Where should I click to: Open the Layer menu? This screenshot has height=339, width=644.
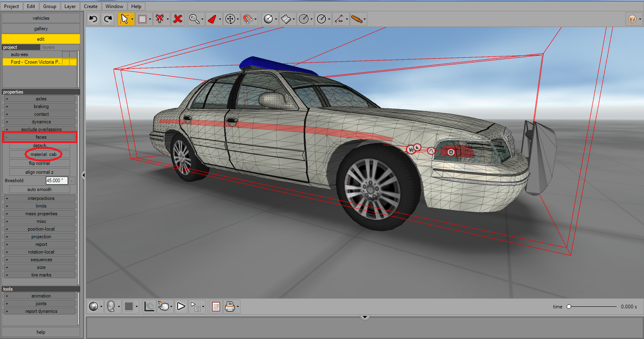[x=70, y=6]
